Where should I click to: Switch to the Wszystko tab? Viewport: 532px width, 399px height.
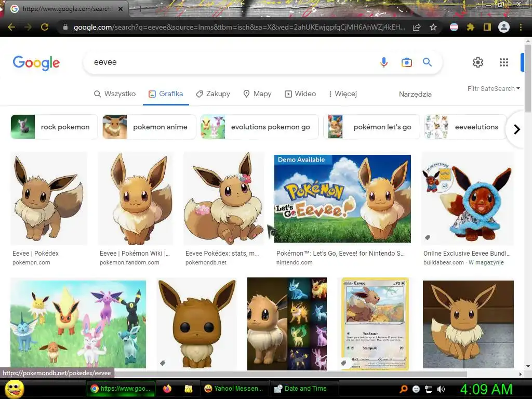click(x=115, y=94)
